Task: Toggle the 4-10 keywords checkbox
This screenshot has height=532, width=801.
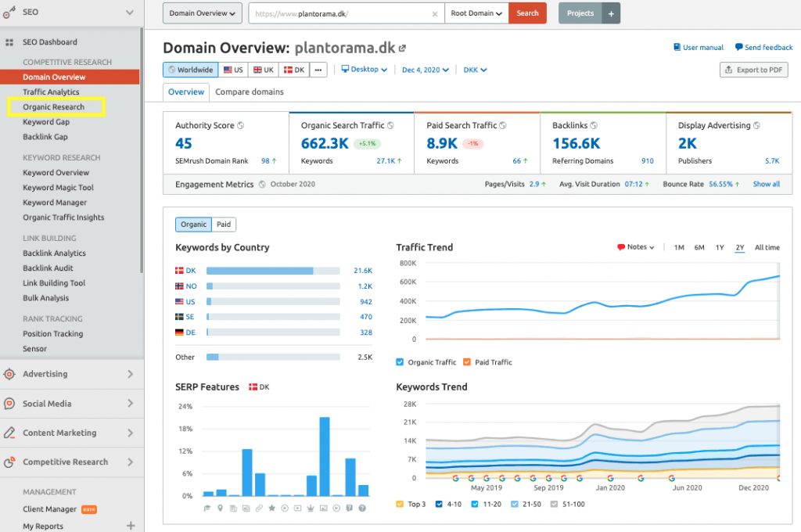Action: [439, 504]
